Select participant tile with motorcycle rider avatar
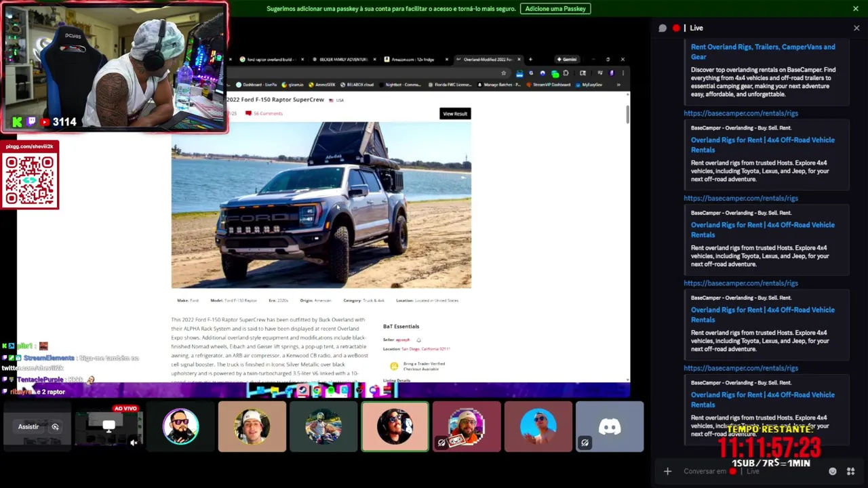The height and width of the screenshot is (488, 868). pos(323,426)
